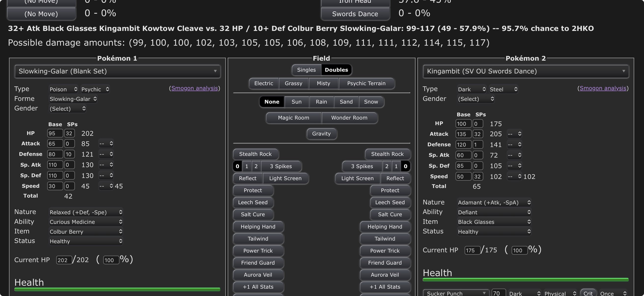Toggle left side Protect
644x296 pixels.
point(253,190)
